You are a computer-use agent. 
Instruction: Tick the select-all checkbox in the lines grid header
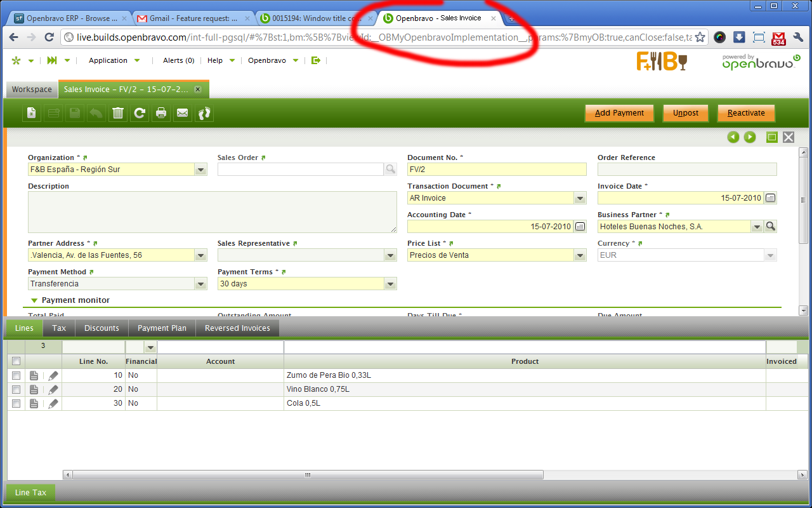(x=16, y=361)
